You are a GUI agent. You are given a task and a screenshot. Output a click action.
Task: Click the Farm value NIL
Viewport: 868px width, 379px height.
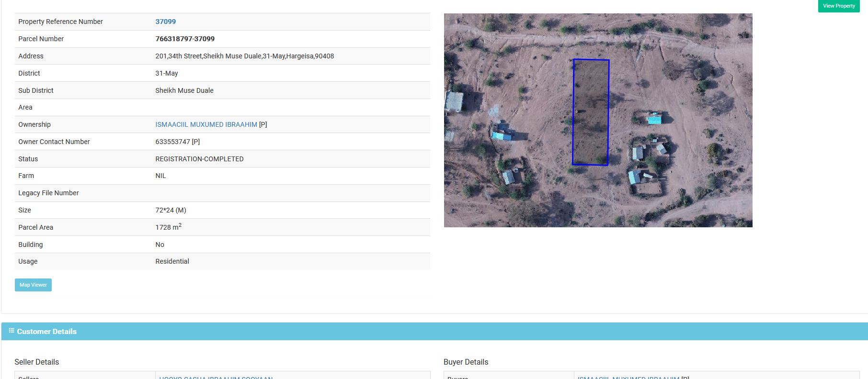[x=160, y=176]
